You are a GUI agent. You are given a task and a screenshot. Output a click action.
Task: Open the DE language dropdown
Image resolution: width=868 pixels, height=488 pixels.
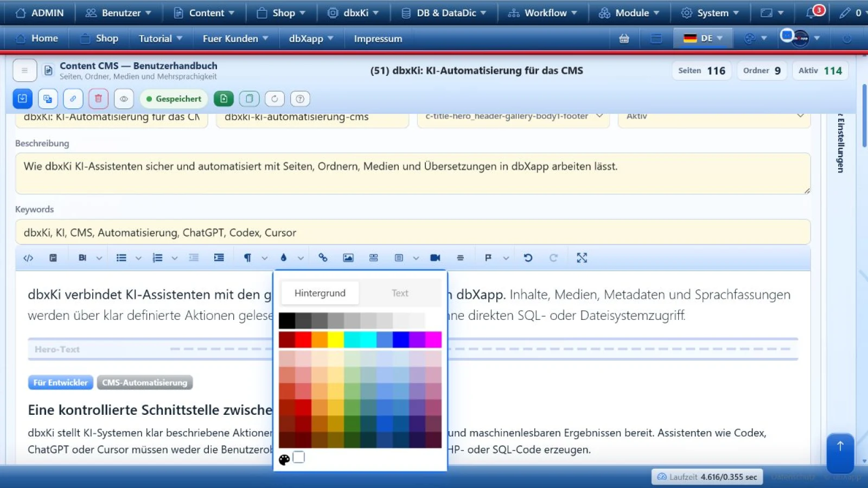coord(703,38)
